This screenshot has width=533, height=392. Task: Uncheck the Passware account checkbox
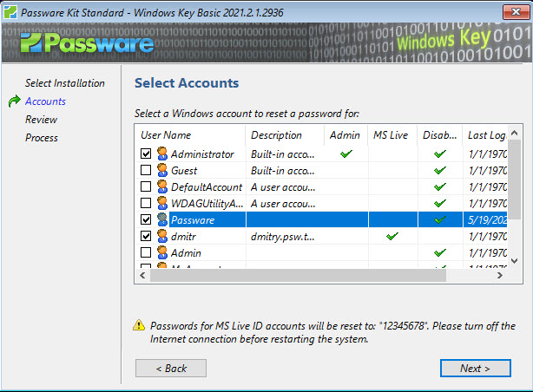coord(146,219)
